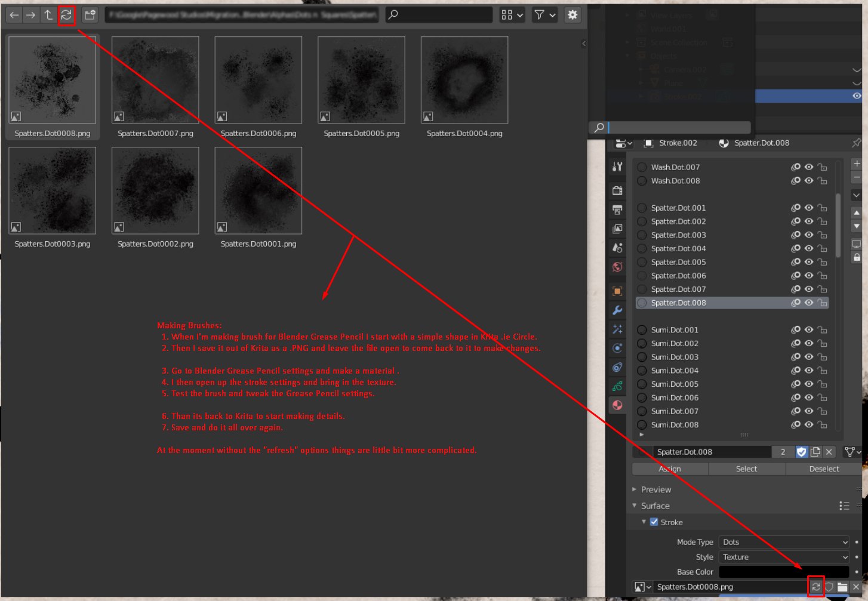Open the Scene properties tab
Viewport: 868px width, 601px height.
tap(617, 248)
